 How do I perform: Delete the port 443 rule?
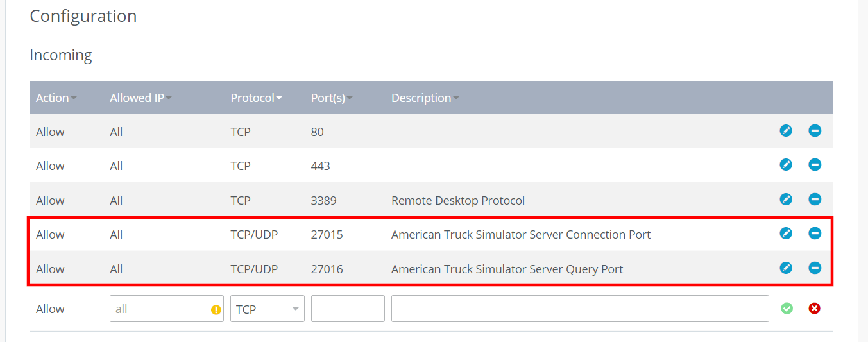(815, 165)
